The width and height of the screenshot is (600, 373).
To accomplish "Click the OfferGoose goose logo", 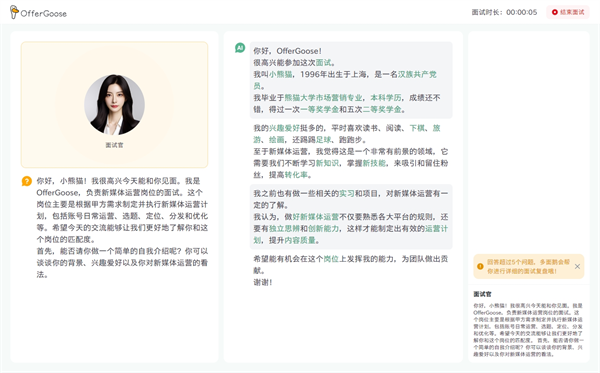I will point(14,12).
